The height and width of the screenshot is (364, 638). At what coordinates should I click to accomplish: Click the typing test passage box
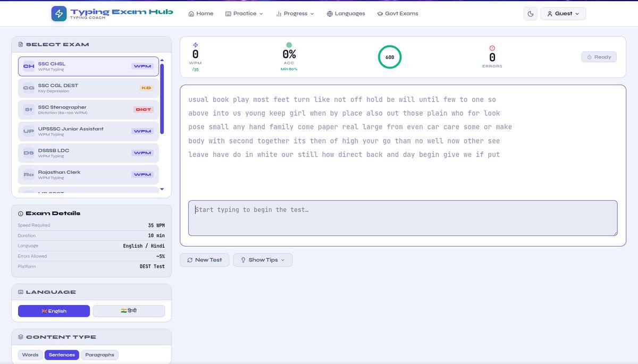click(x=402, y=165)
